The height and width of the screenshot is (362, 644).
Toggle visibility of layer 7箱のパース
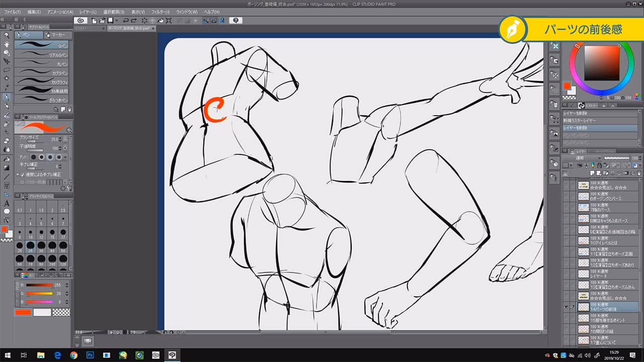[567, 207]
